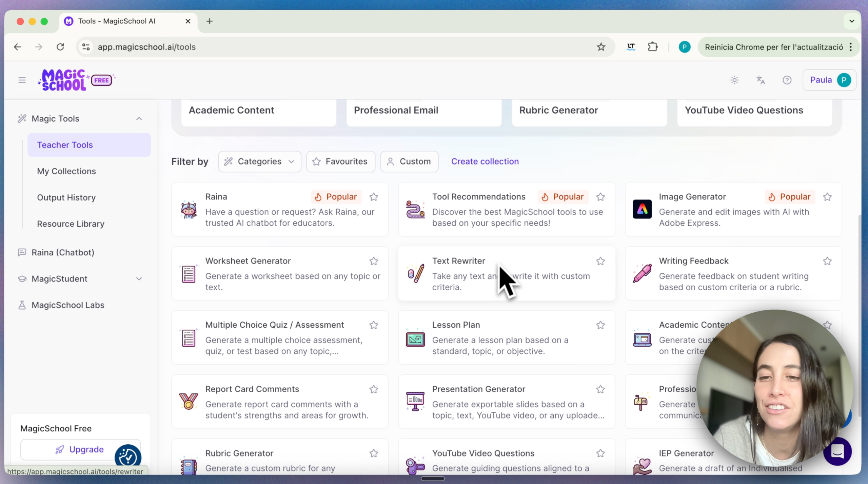This screenshot has width=868, height=484.
Task: Click the Chrome extensions puzzle icon
Action: (x=653, y=47)
